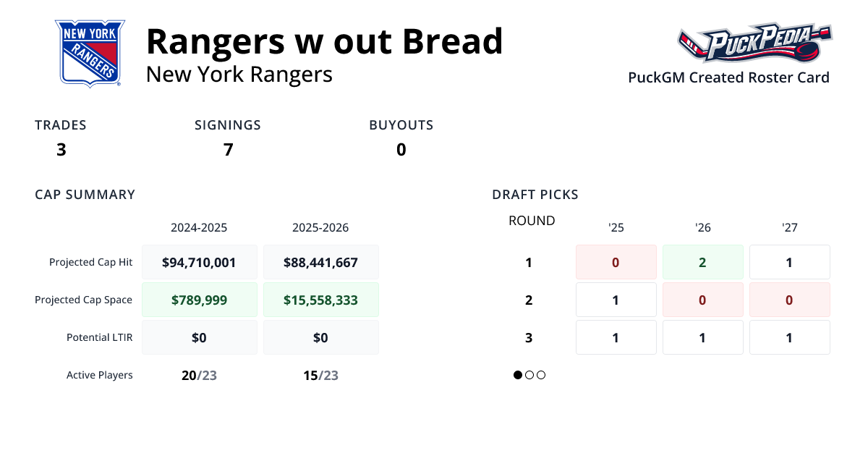Select the '27 round 2 pick showing 0
868x456 pixels.
click(789, 299)
